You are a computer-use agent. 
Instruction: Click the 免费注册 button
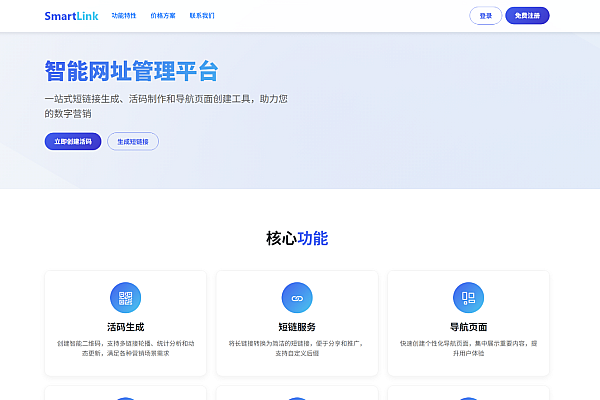(527, 16)
